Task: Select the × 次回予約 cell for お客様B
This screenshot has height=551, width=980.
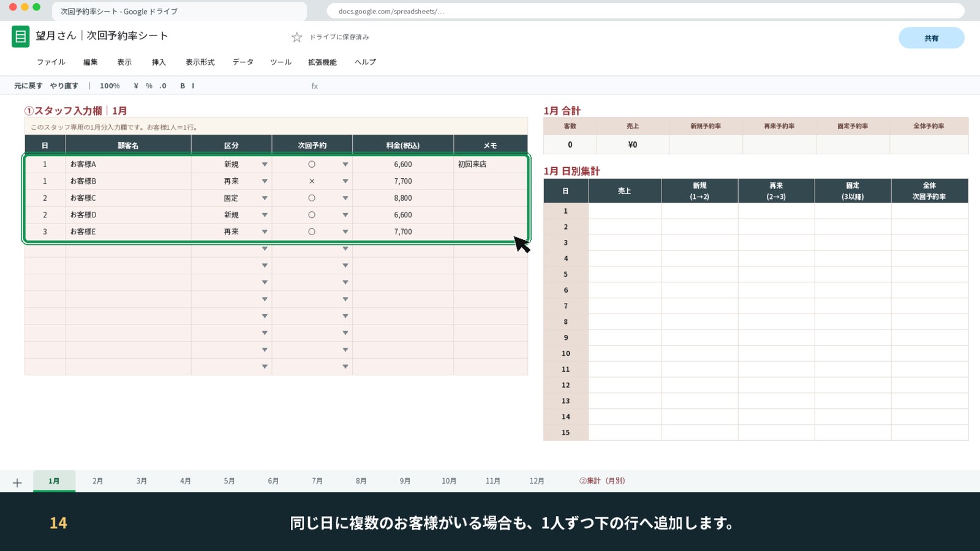Action: point(312,181)
